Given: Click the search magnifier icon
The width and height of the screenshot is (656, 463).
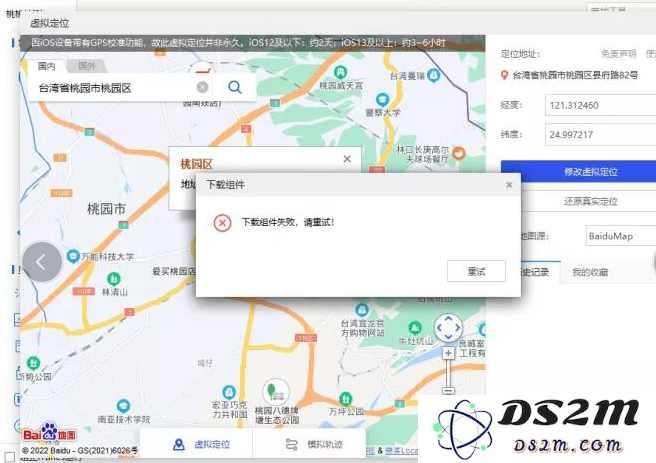Looking at the screenshot, I should coord(235,87).
